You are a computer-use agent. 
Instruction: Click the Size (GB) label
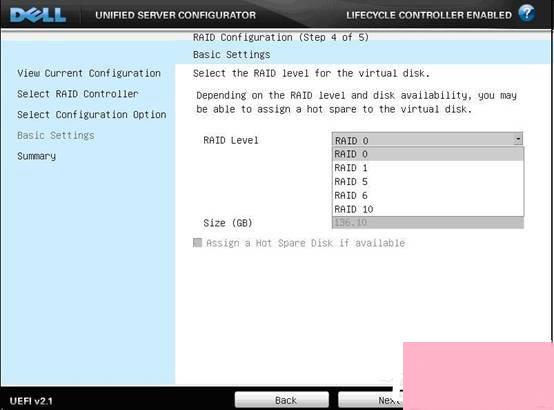[x=228, y=223]
